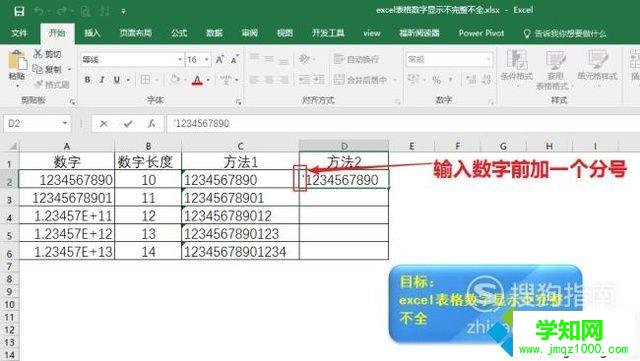The width and height of the screenshot is (640, 361).
Task: Toggle 自动换行 wrap text
Action: [356, 60]
